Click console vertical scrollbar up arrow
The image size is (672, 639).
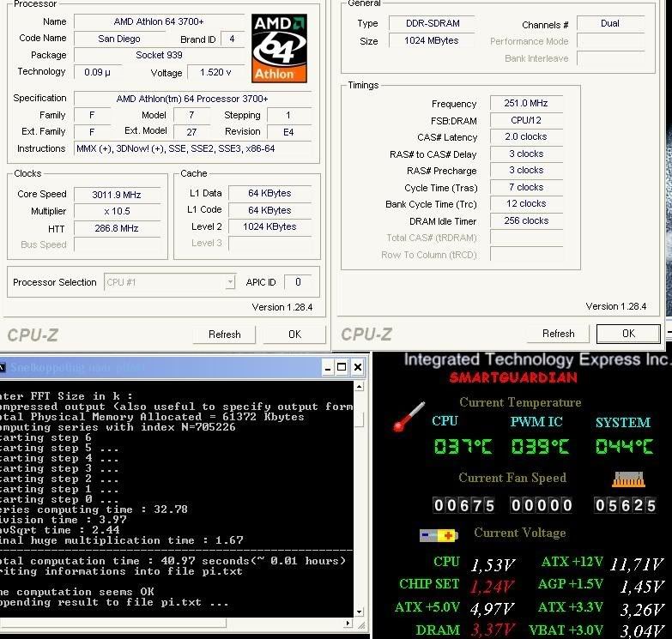(x=360, y=386)
